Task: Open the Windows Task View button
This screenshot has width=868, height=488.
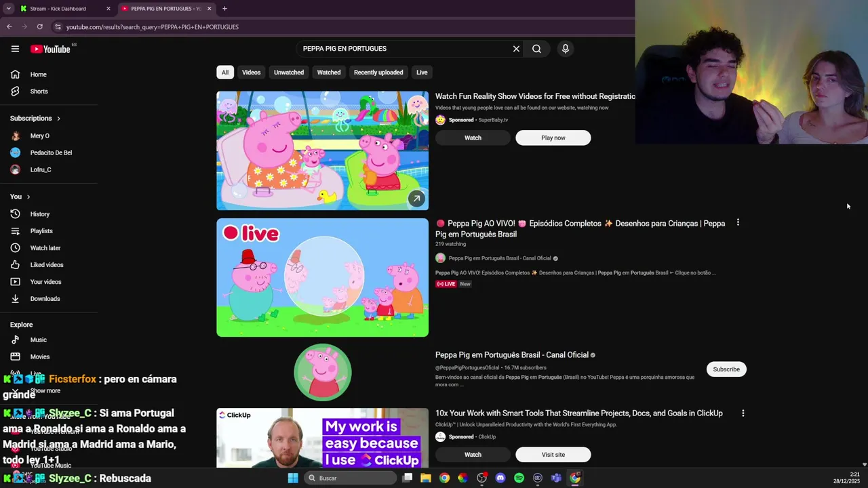Action: [x=407, y=478]
